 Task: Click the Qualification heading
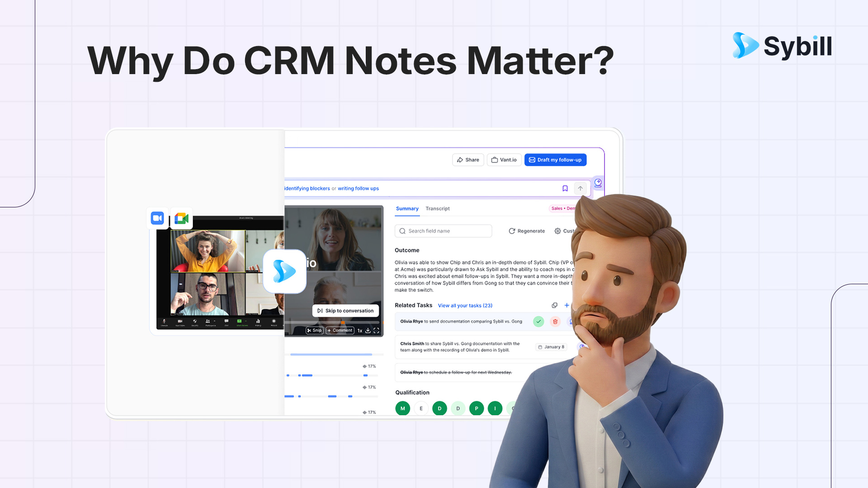[412, 393]
